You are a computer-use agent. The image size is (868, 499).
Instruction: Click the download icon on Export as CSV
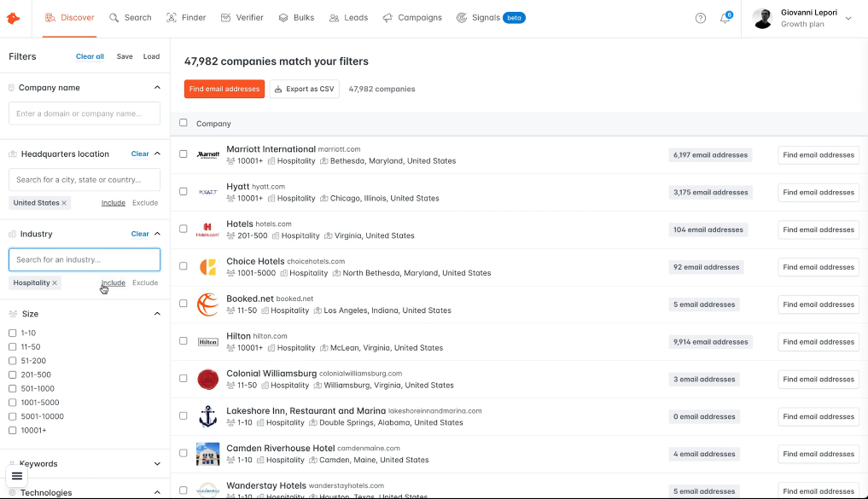(278, 89)
